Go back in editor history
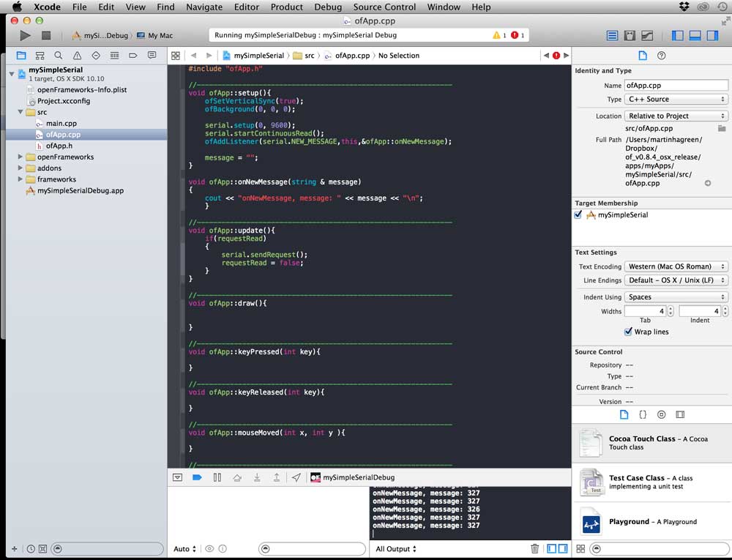The width and height of the screenshot is (732, 560). point(193,56)
